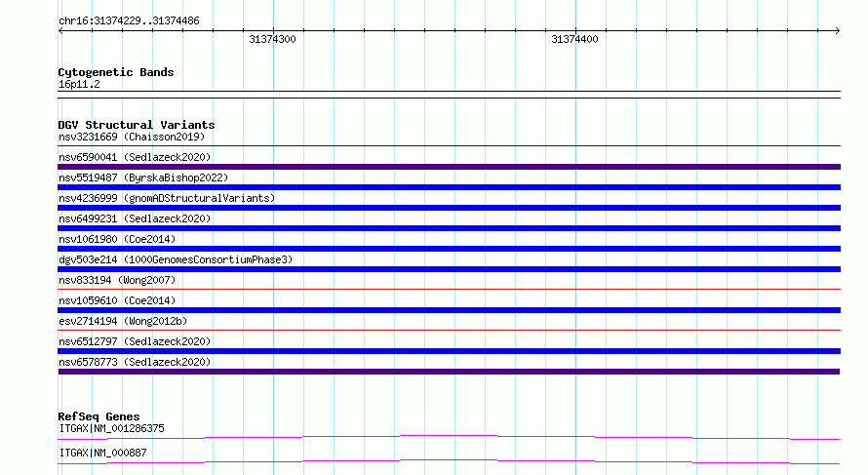
Task: Click the purple nsv6578773 variant bar
Action: 449,372
